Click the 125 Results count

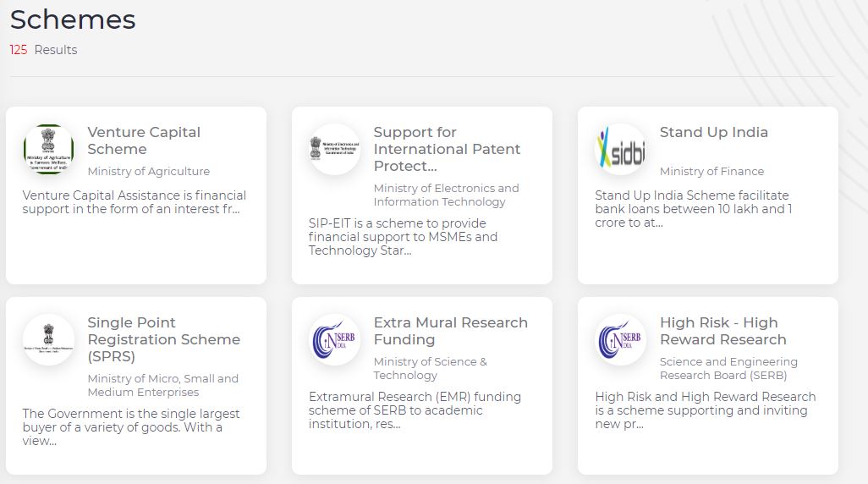(43, 50)
